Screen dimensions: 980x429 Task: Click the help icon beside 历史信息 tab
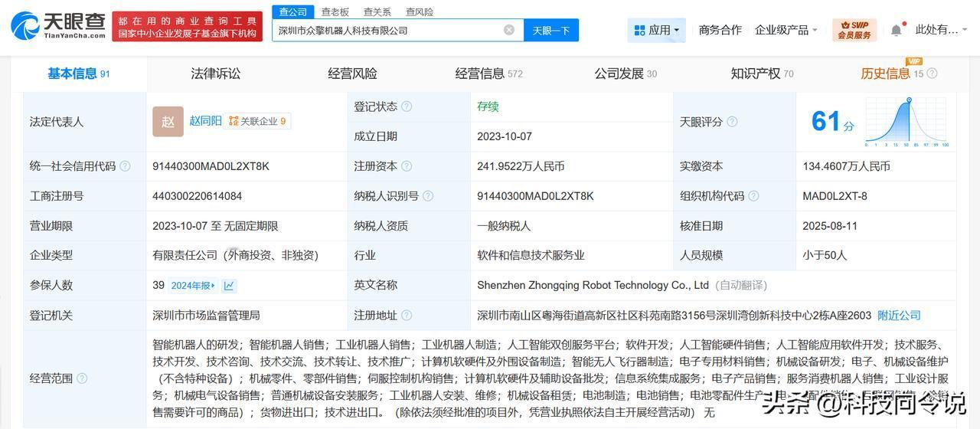click(x=932, y=74)
